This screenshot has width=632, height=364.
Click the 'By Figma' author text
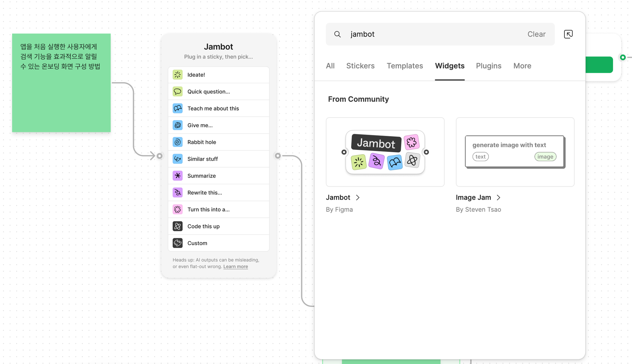pyautogui.click(x=339, y=209)
